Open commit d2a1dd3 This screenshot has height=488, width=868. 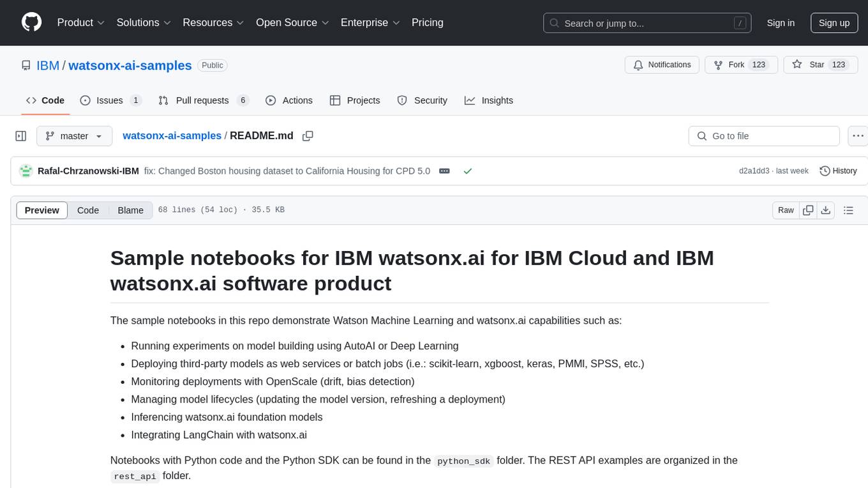click(754, 171)
